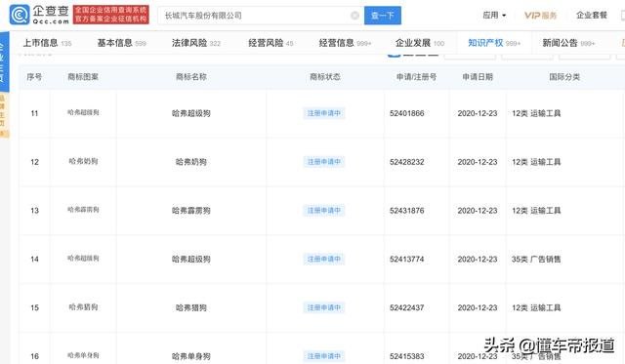The image size is (625, 364).
Task: Click the 注册申请中 status badge in row 15
Action: 324,307
